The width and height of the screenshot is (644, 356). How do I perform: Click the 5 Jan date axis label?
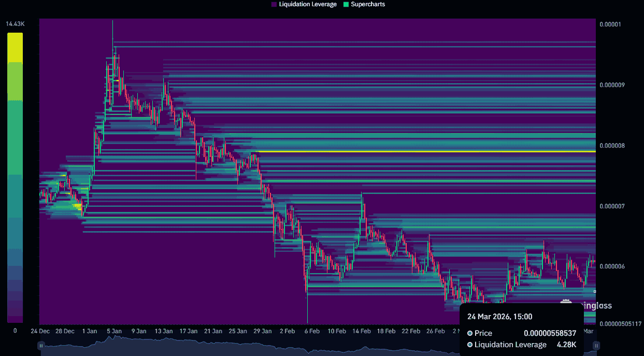pos(113,331)
